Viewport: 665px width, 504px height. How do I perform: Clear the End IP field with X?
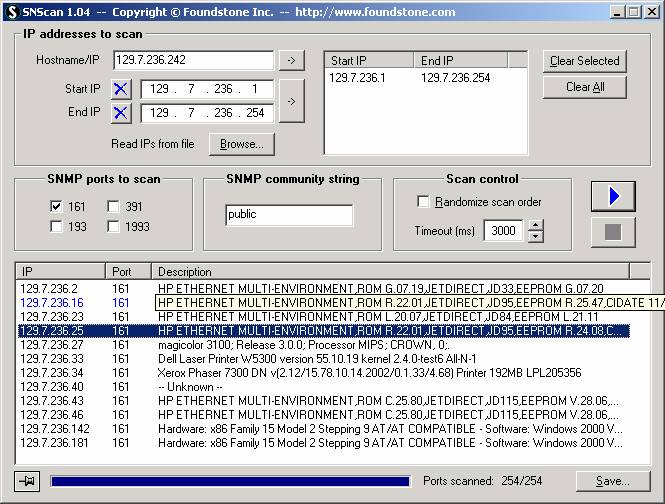point(121,112)
